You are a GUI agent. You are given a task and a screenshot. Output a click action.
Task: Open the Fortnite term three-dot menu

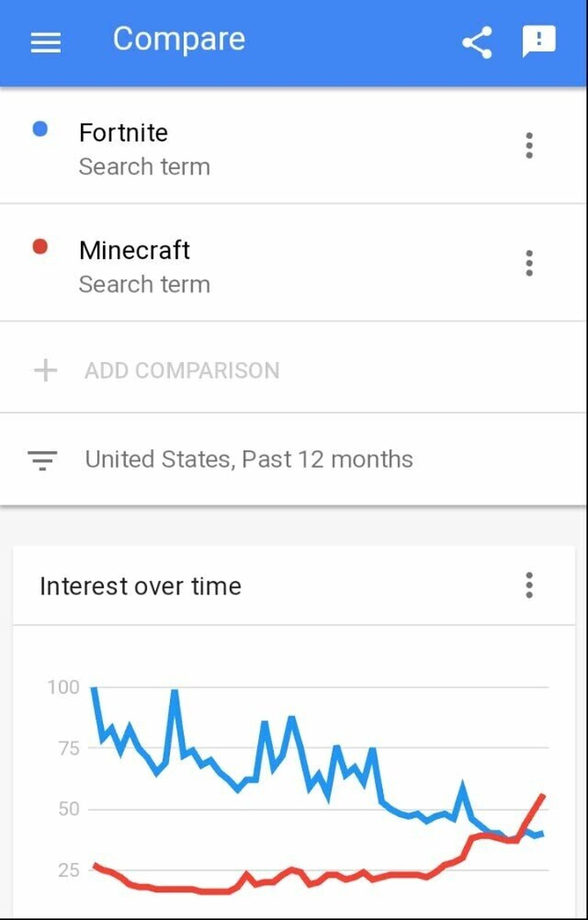[529, 146]
